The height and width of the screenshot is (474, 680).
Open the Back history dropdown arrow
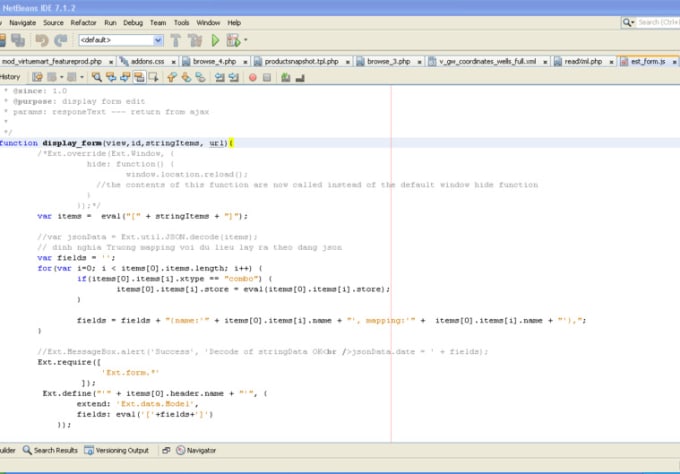pos(62,77)
